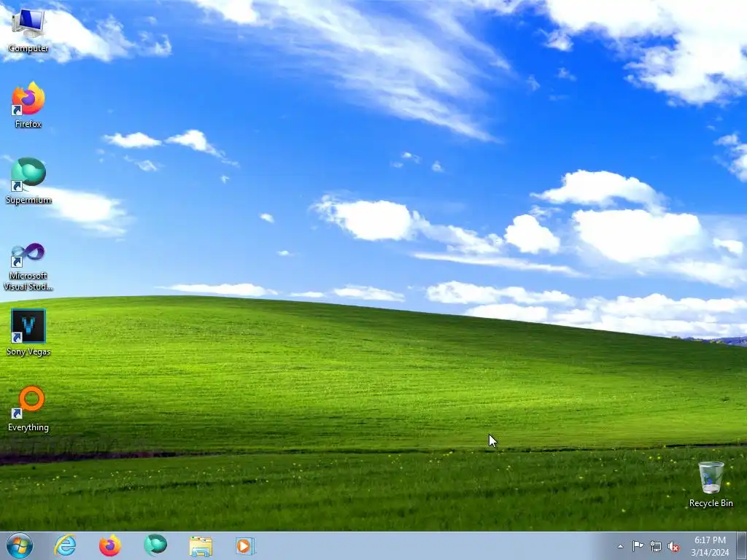Image resolution: width=747 pixels, height=560 pixels.
Task: Select the Recycle Bin icon
Action: coord(711,484)
